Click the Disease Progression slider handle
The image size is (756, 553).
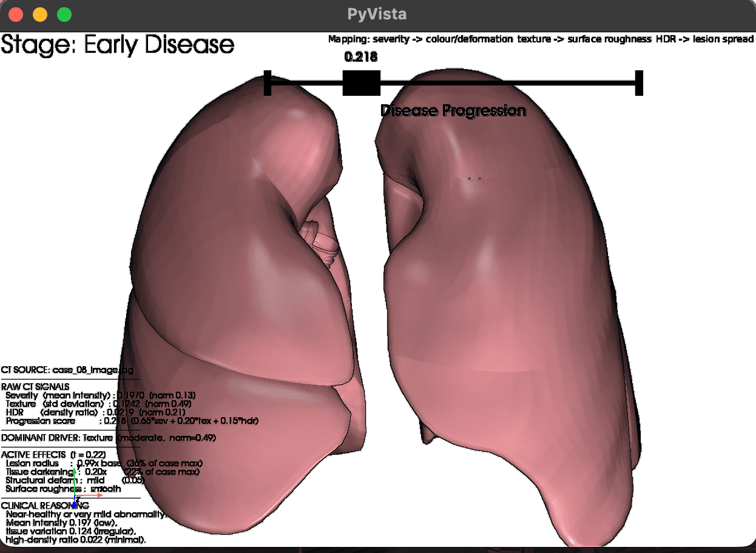pyautogui.click(x=361, y=82)
